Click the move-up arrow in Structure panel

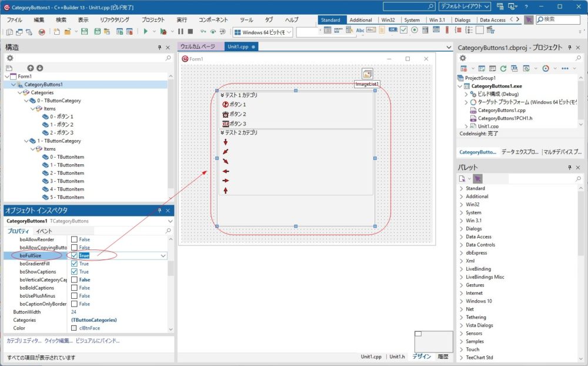tap(31, 68)
